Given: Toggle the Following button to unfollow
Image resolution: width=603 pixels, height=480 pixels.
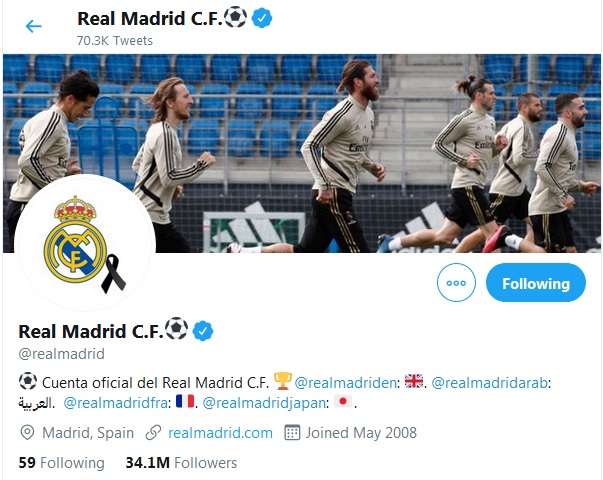Looking at the screenshot, I should [x=536, y=283].
